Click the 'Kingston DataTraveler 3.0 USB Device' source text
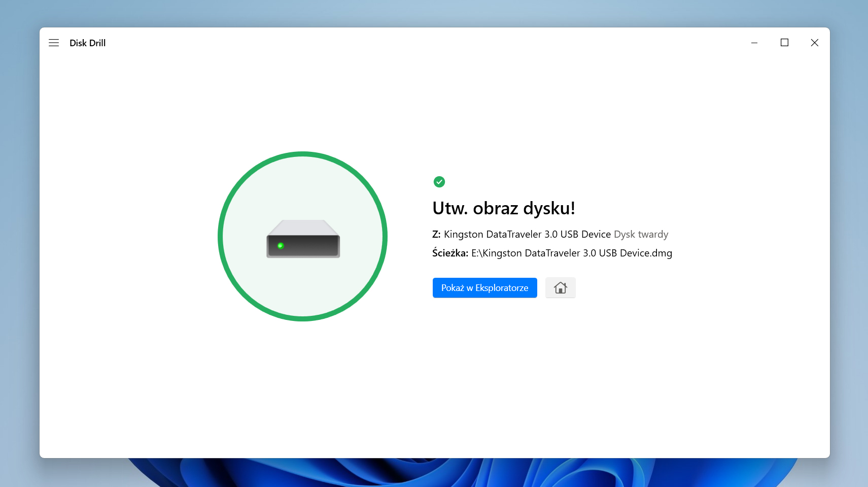 pos(527,235)
